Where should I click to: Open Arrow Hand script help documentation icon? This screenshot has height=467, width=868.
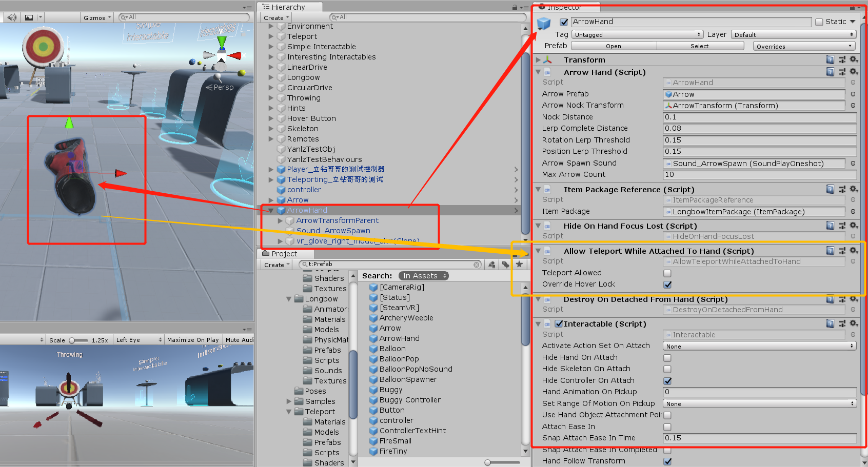click(x=831, y=72)
